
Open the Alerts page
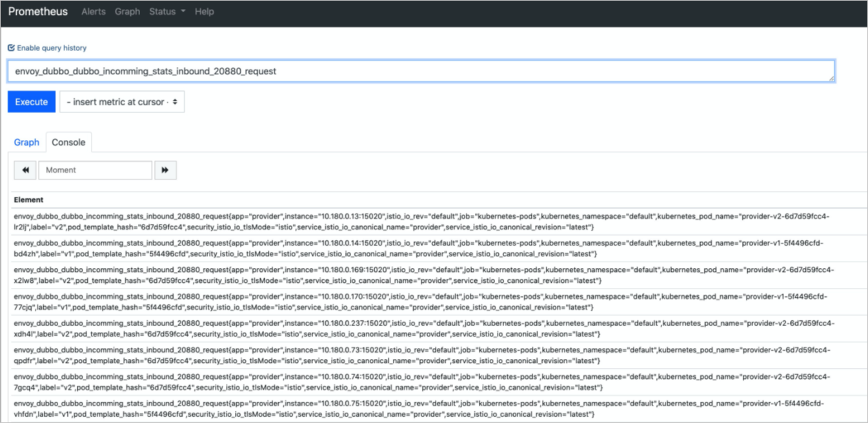coord(94,12)
